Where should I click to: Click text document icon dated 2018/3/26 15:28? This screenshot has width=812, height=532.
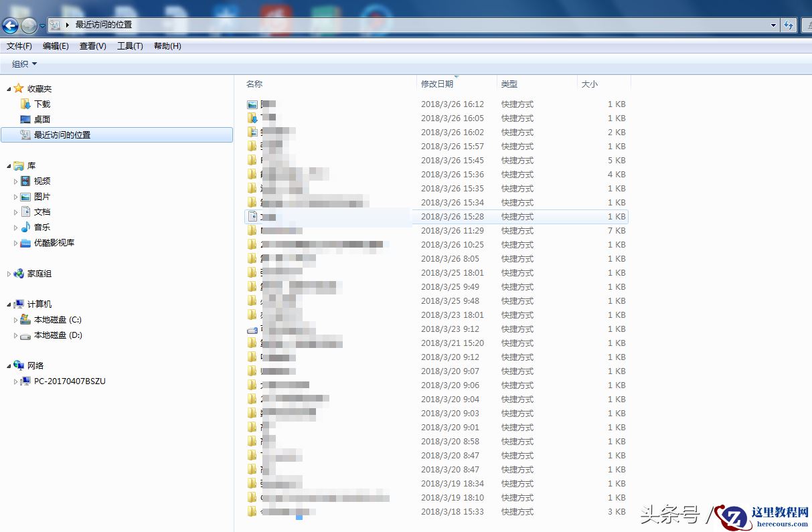(252, 217)
